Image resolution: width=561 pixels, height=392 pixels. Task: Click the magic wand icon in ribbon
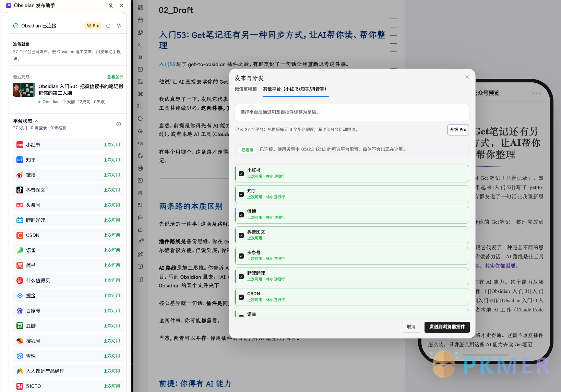pos(140,254)
